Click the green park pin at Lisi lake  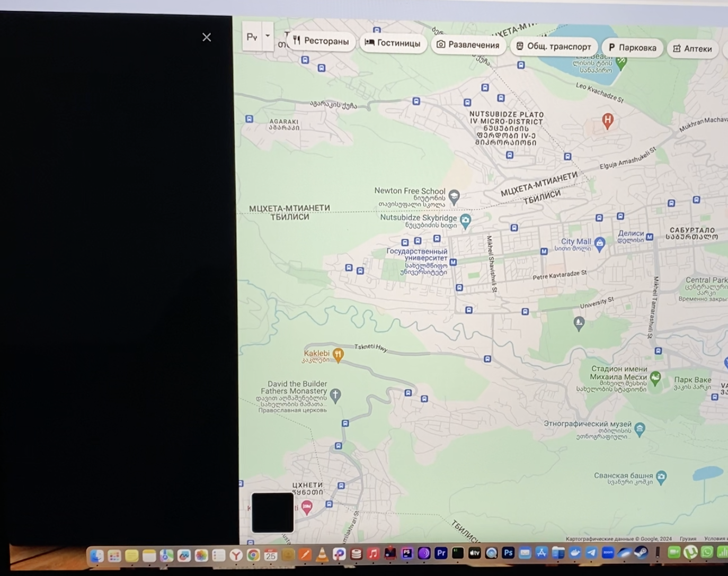coord(622,63)
